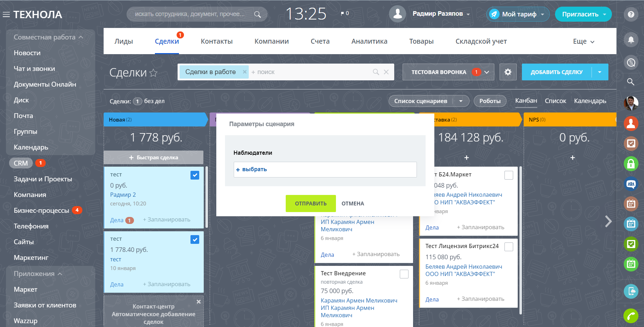Click the green ОТПРАВИТЬ button
This screenshot has height=327, width=644.
point(311,203)
